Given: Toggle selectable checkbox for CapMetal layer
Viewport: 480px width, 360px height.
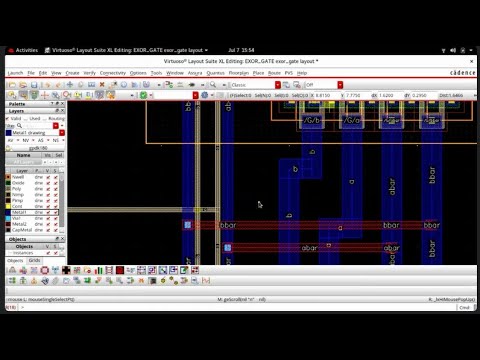Looking at the screenshot, I should point(56,230).
